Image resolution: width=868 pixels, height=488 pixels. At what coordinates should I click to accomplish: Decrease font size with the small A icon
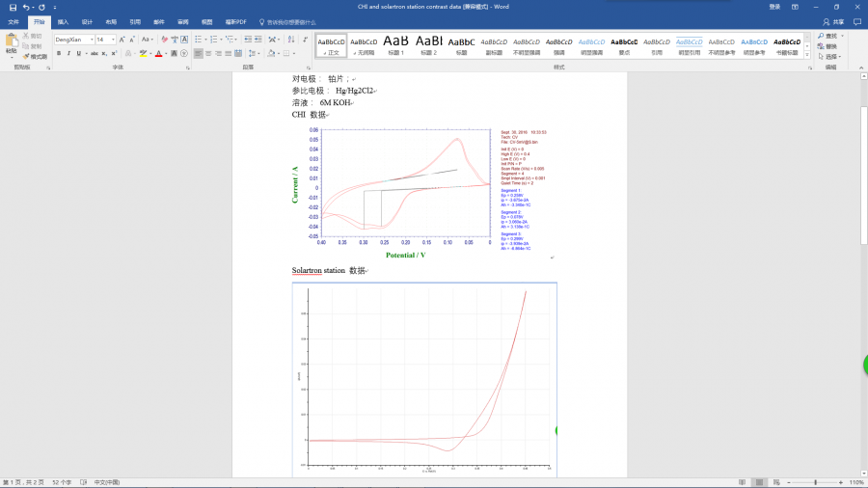point(132,40)
